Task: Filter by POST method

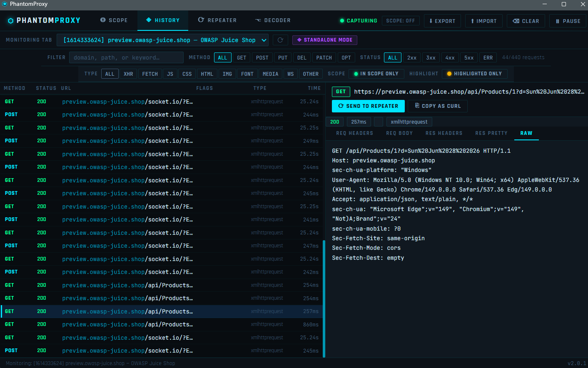Action: (x=262, y=57)
